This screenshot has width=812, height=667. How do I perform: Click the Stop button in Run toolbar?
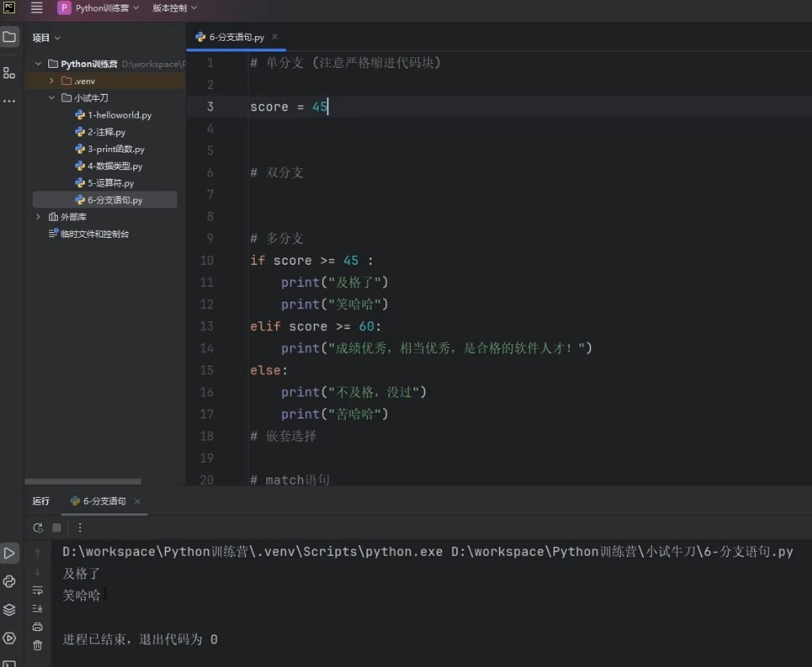(56, 528)
